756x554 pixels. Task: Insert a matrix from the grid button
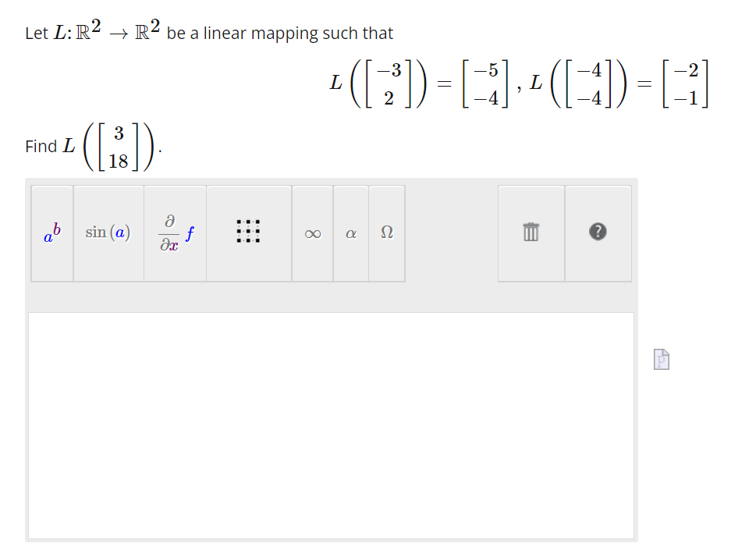click(248, 233)
